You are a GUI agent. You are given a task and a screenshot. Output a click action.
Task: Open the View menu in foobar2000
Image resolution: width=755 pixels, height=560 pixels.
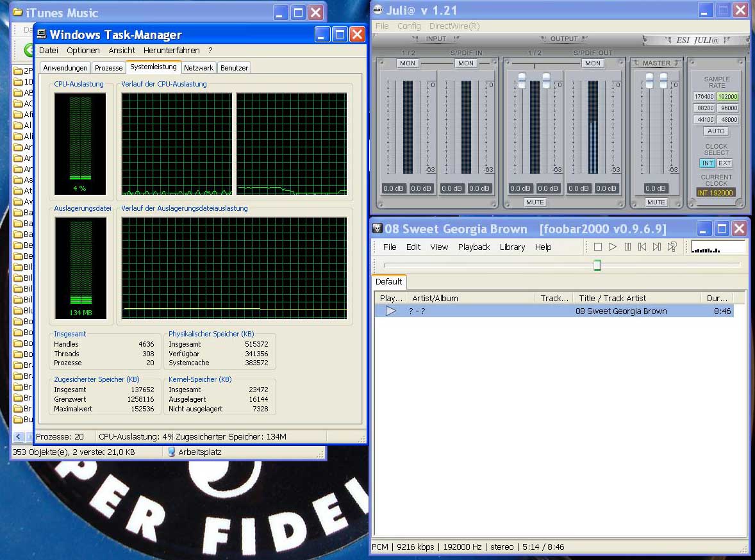[439, 247]
